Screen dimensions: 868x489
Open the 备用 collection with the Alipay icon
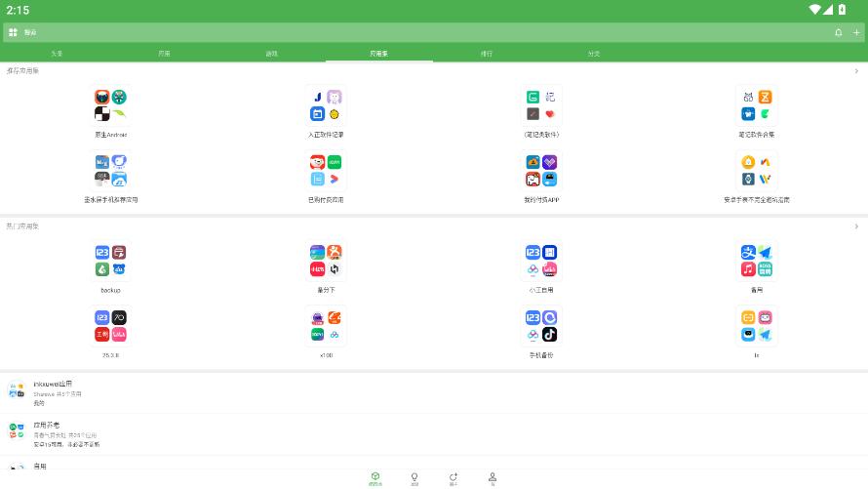[x=757, y=267]
